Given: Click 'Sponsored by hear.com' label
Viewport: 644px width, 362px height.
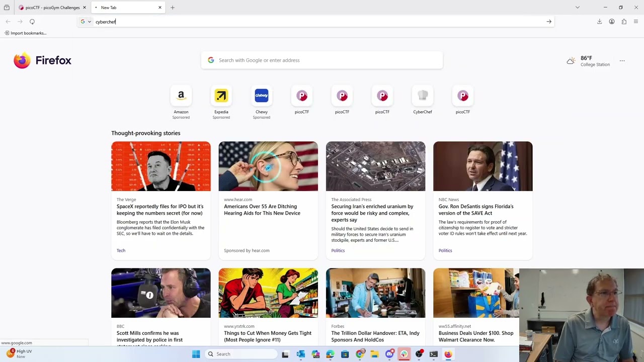Looking at the screenshot, I should (x=247, y=250).
